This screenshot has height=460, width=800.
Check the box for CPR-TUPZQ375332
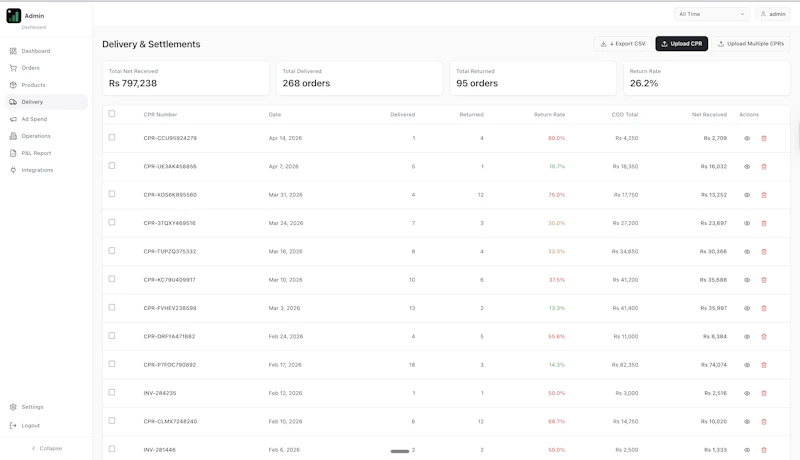[112, 250]
